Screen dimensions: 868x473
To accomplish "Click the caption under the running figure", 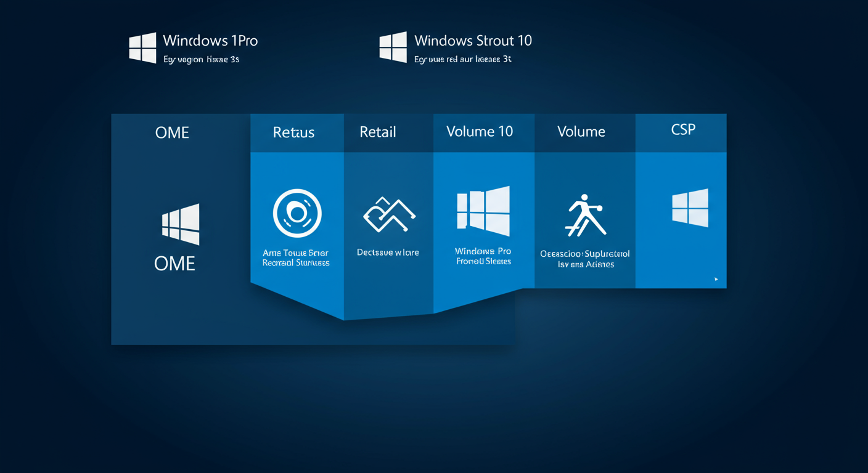I will 585,259.
